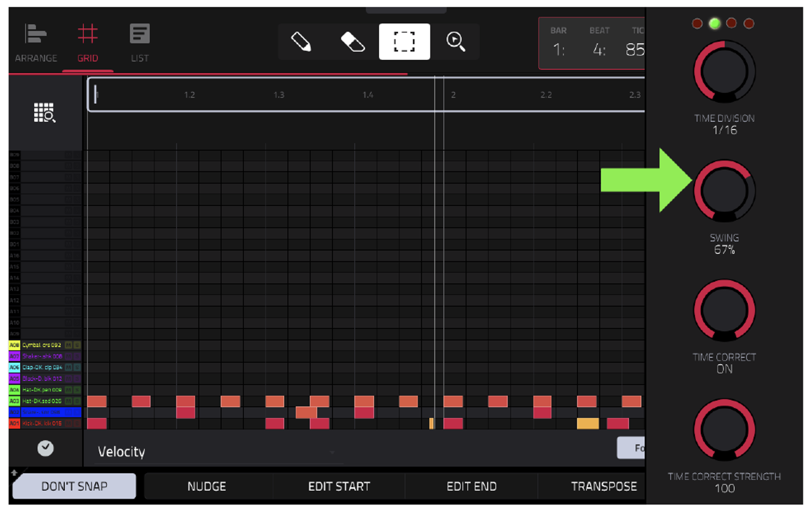This screenshot has width=812, height=515.
Task: Click the TIME CORRECT knob
Action: point(724,310)
